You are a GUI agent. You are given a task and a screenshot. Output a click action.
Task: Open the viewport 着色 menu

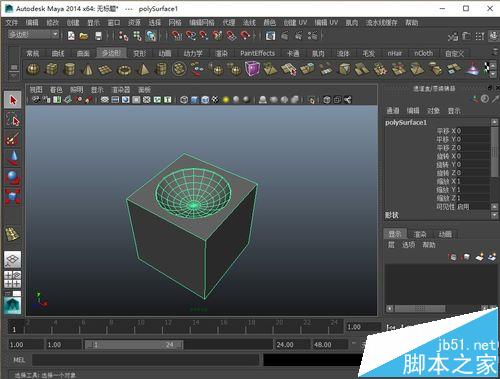[56, 90]
